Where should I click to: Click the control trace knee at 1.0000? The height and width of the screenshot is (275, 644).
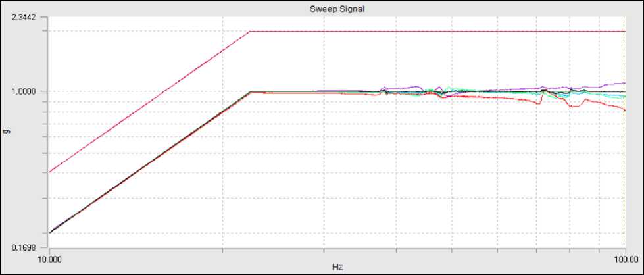[x=251, y=91]
